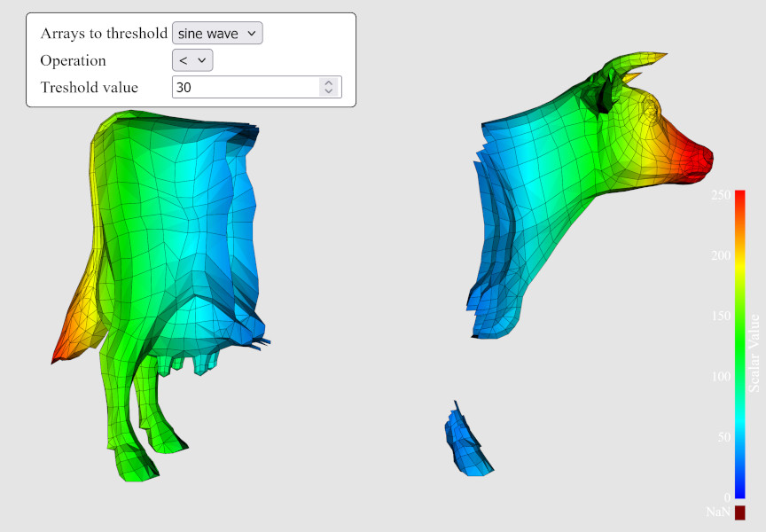Click the "Treshold value" label

[89, 87]
